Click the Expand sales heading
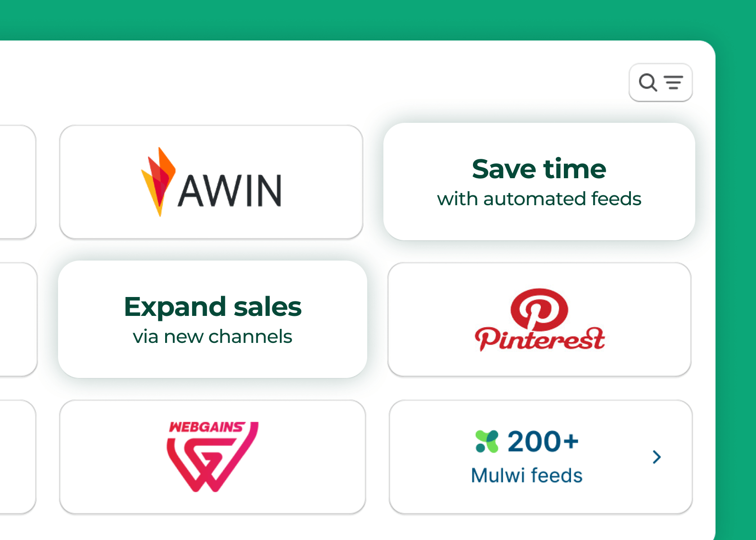This screenshot has width=756, height=540. 212,307
